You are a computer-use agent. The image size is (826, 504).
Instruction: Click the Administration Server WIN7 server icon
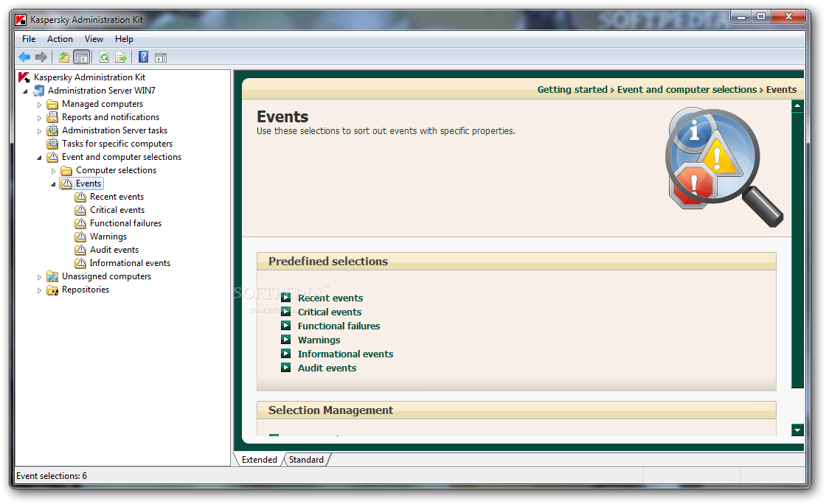coord(38,91)
